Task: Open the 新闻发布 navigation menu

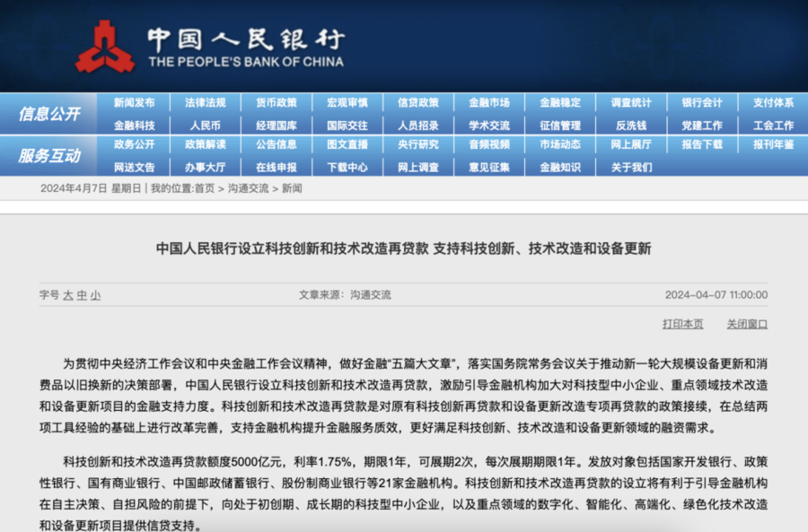Action: (135, 101)
